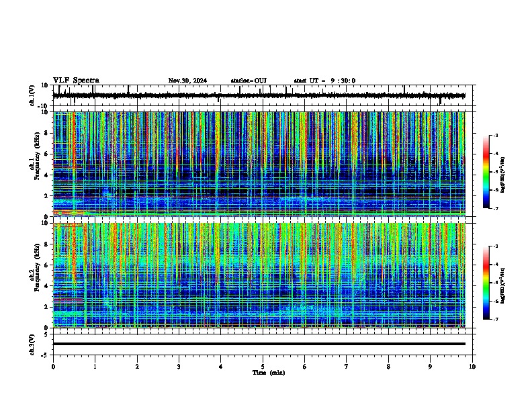Click the ch.1 spectrogram 2 kHz tick label
532x411 pixels.
(47, 195)
